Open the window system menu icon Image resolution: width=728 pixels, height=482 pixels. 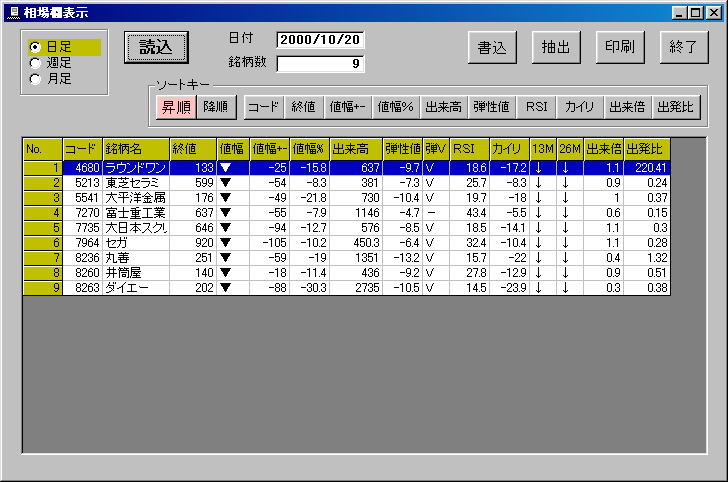pyautogui.click(x=12, y=13)
